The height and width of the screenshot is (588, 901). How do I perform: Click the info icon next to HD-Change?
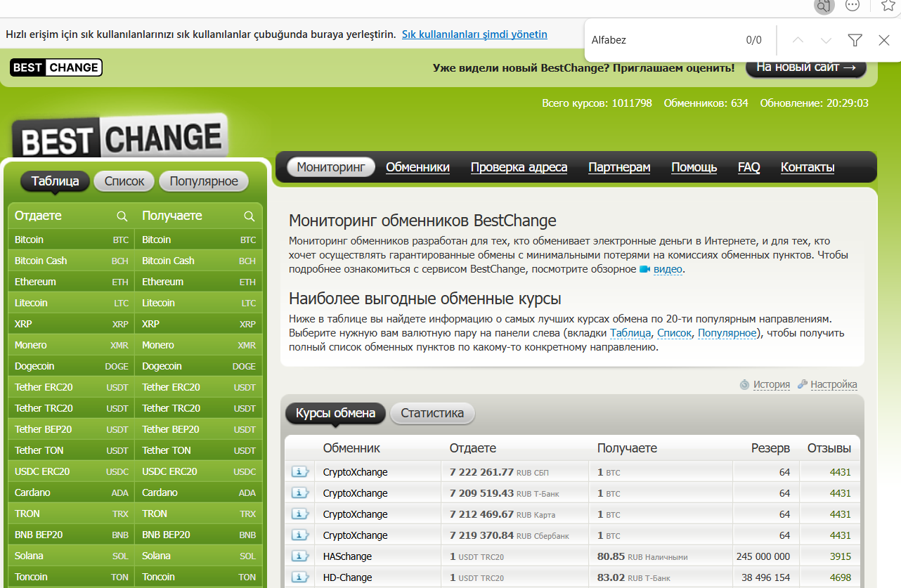[x=300, y=577]
